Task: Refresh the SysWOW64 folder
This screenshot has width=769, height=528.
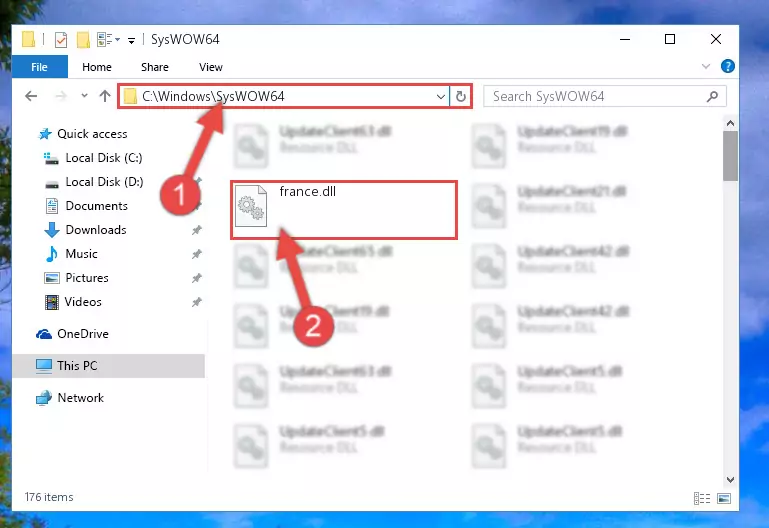Action: pyautogui.click(x=461, y=97)
